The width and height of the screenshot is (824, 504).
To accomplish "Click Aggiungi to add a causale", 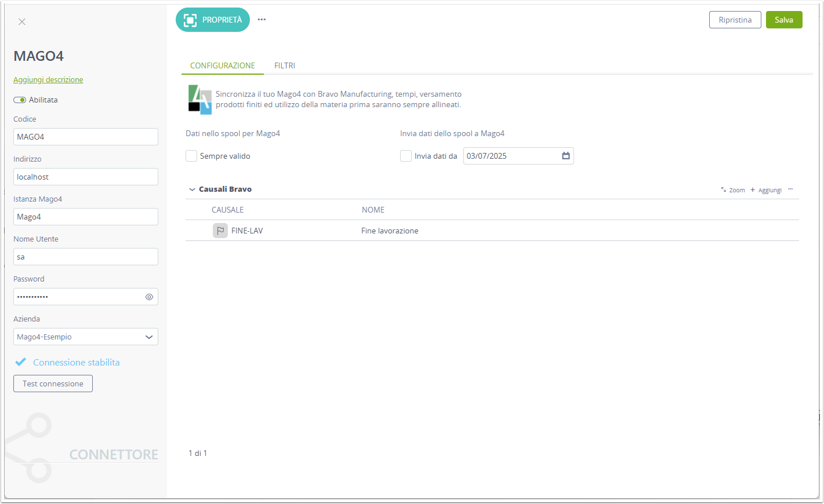I will 766,190.
